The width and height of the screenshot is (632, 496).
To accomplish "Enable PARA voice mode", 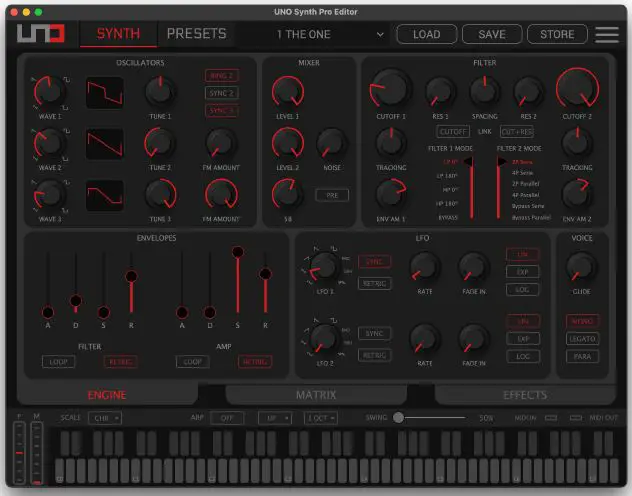I will pyautogui.click(x=582, y=357).
